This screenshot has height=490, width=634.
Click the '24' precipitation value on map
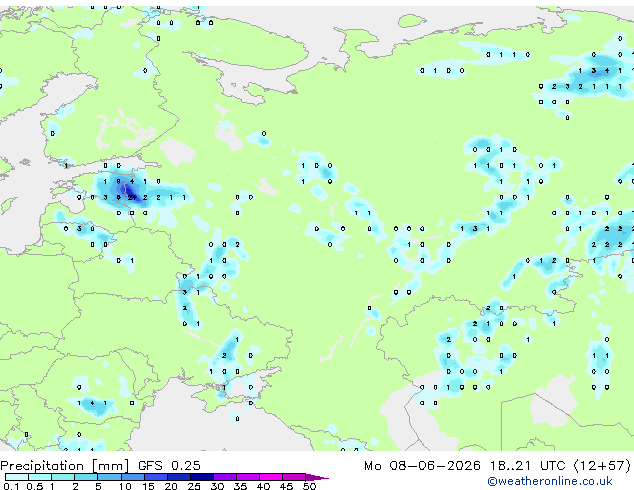coord(132,197)
